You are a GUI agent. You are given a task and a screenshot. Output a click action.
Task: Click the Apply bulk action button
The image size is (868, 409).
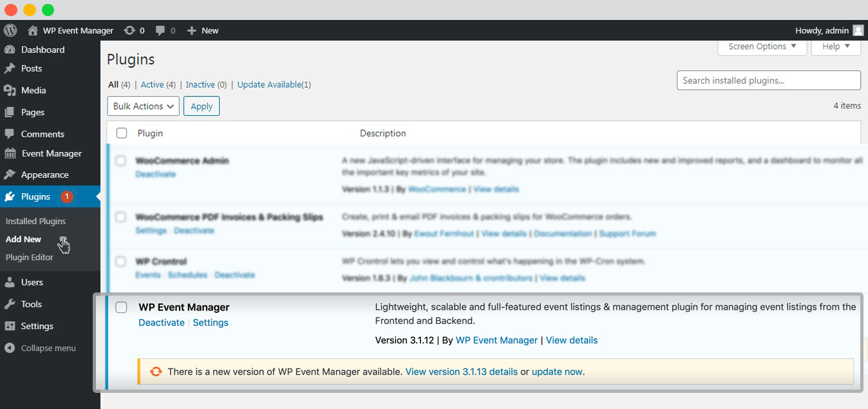click(x=202, y=106)
